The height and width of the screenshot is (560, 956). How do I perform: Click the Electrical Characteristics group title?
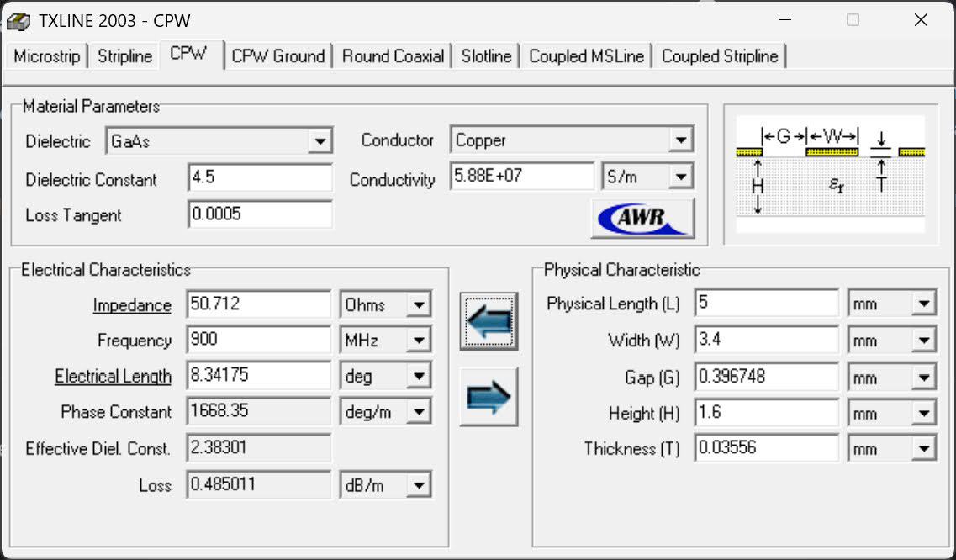[105, 270]
